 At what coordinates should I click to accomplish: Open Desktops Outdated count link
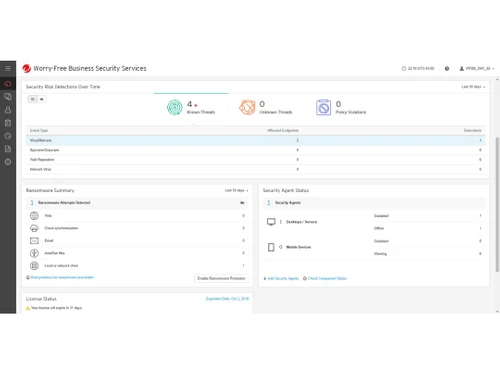tap(480, 216)
